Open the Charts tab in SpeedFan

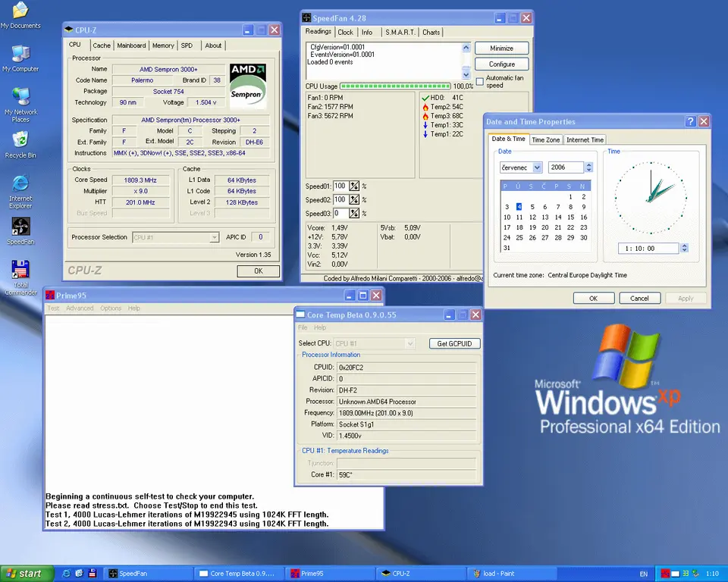tap(431, 33)
